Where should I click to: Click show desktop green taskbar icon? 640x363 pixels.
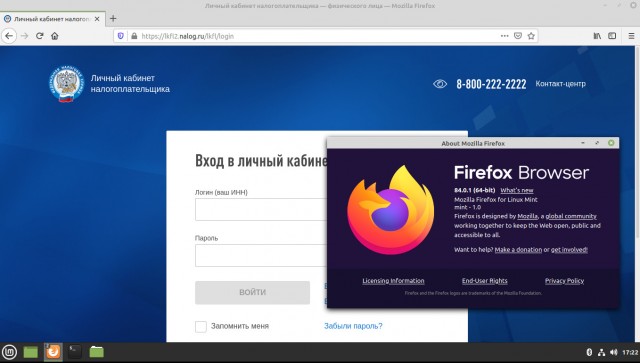pyautogui.click(x=31, y=352)
